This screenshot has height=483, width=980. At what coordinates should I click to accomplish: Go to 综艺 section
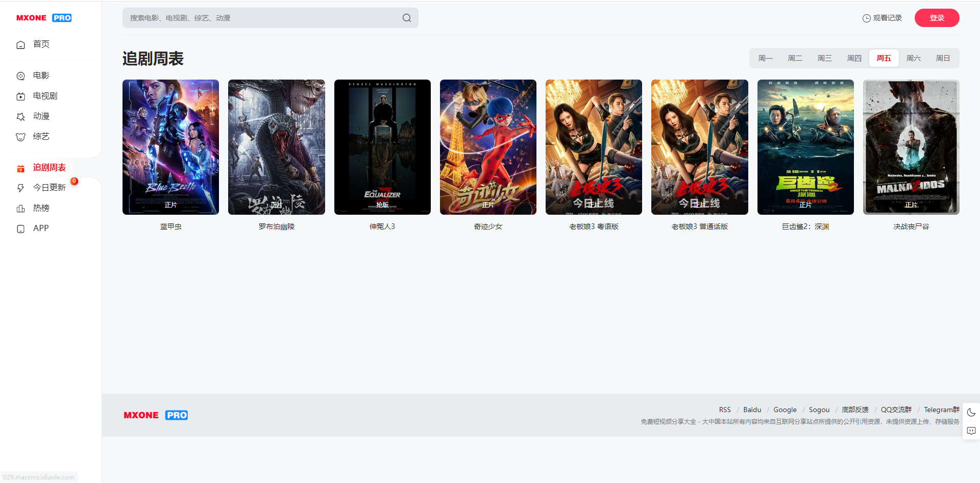(41, 137)
